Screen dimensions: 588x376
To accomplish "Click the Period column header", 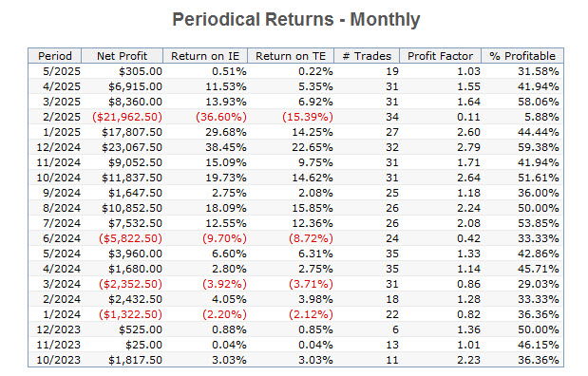I will coord(55,56).
